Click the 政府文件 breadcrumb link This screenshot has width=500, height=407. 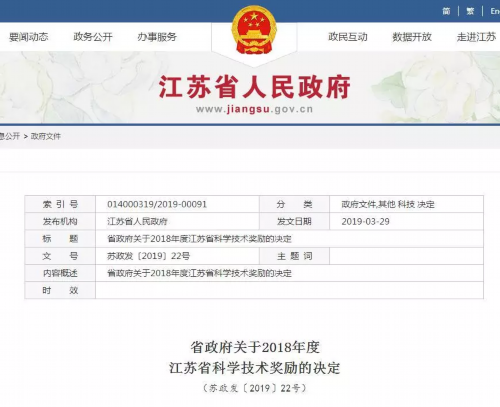[x=46, y=136]
